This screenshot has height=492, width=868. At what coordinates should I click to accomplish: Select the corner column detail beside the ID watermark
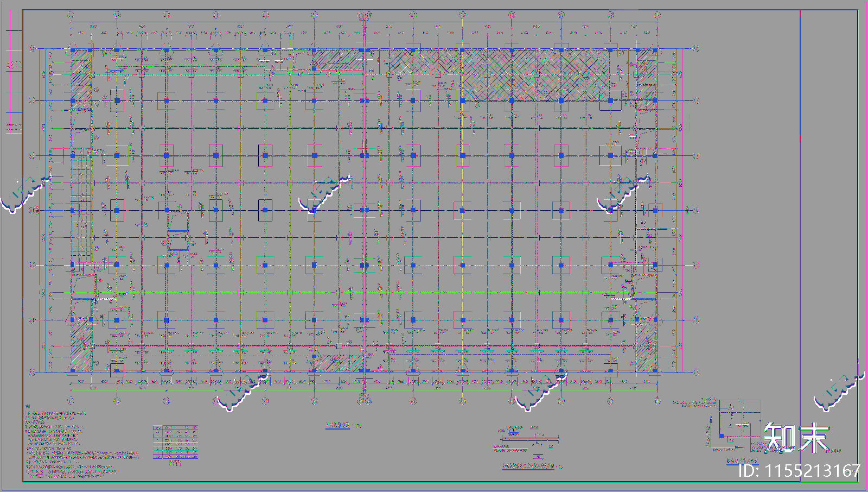(x=735, y=427)
